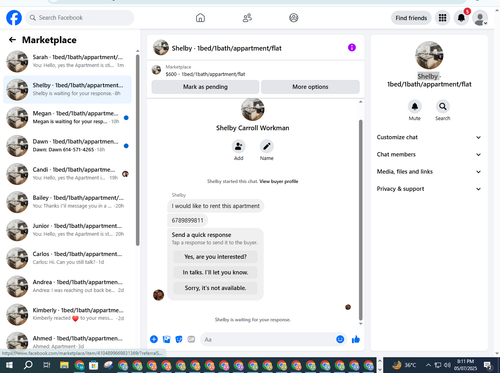The image size is (500, 373).
Task: Open more actions plus icon in composer
Action: (154, 339)
